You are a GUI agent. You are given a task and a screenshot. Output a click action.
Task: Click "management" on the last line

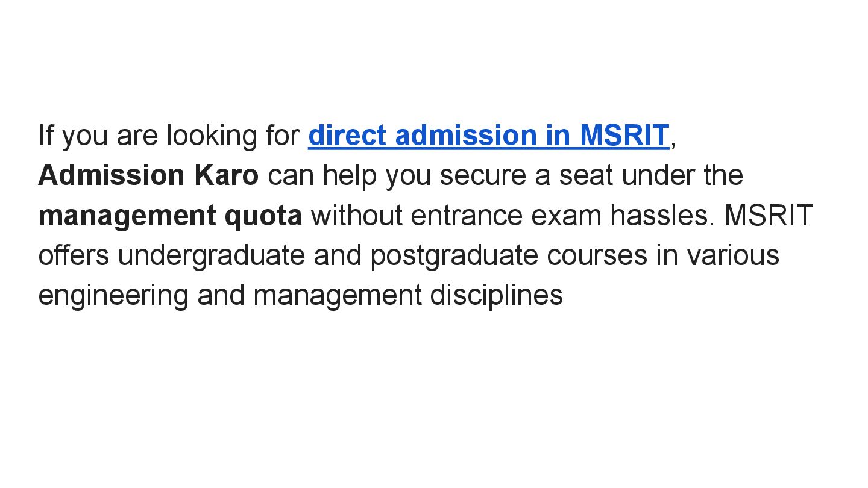point(338,296)
